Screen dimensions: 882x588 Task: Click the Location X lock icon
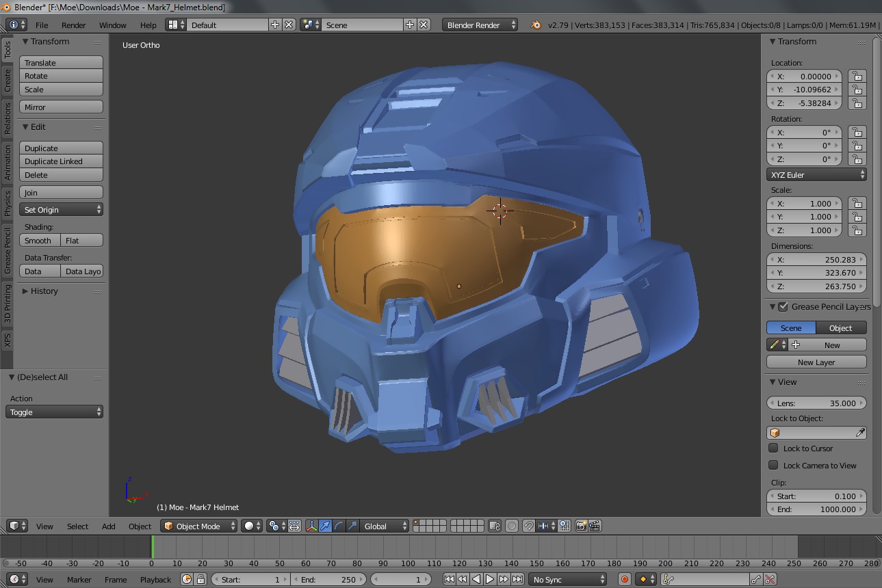click(856, 77)
